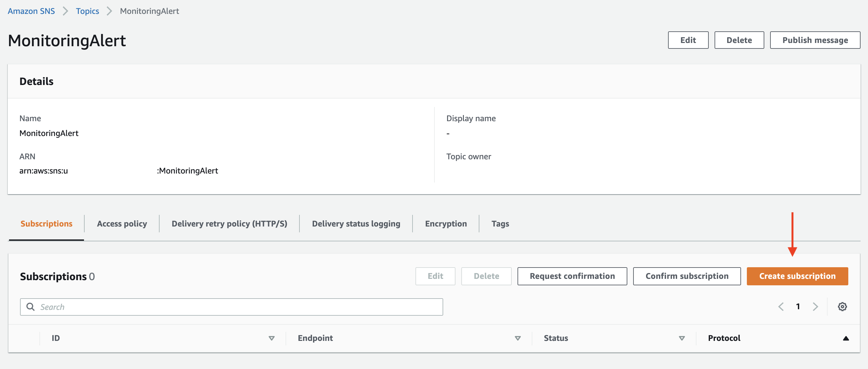Screen dimensions: 868x369
Task: Click the Create subscription button
Action: click(x=797, y=276)
